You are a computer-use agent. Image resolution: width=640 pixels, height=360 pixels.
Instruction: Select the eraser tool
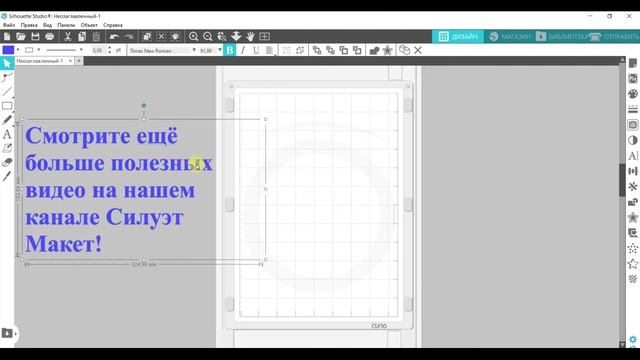(7, 162)
